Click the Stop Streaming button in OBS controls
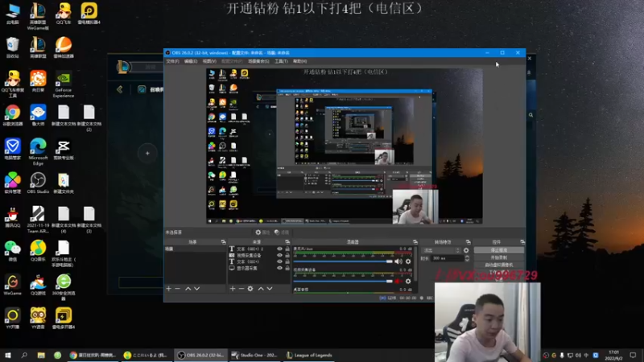Screen dimensions: 644x362 (x=498, y=250)
